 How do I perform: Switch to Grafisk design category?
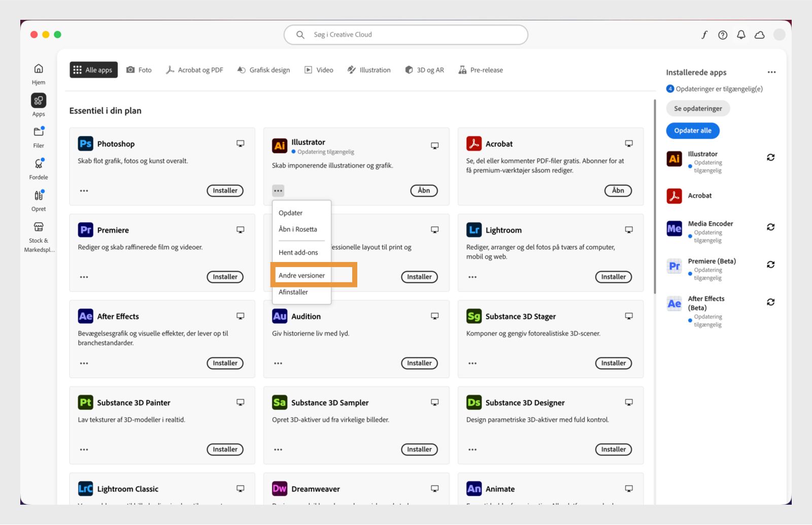263,70
